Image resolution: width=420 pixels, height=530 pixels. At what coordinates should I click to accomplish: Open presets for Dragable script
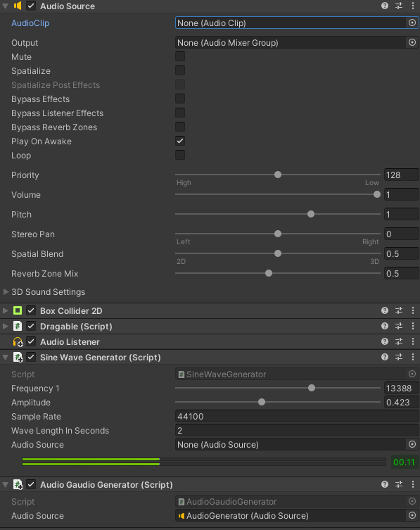399,326
